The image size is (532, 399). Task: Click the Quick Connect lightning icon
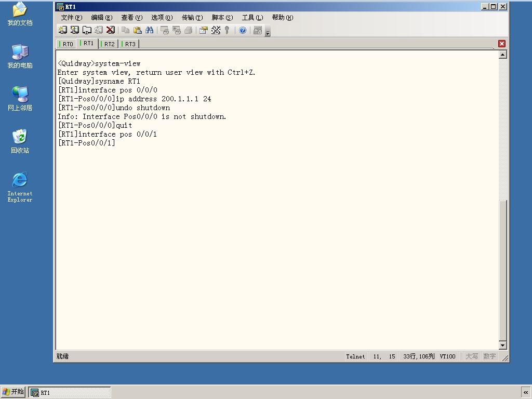pyautogui.click(x=75, y=30)
